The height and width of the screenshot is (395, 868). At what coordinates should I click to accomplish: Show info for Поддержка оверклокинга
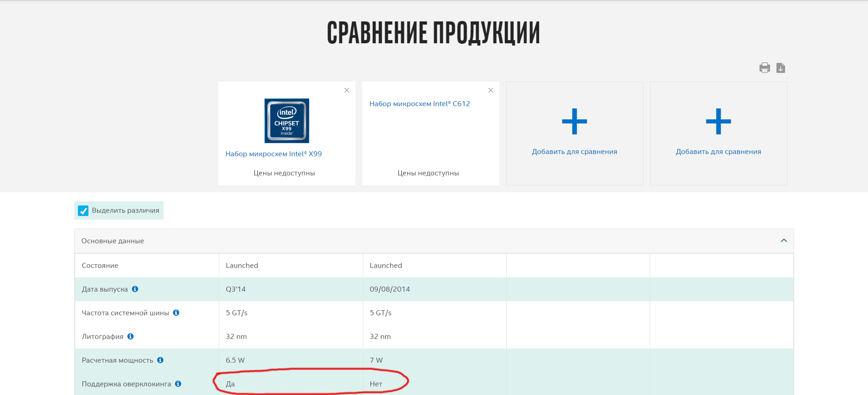(x=178, y=384)
